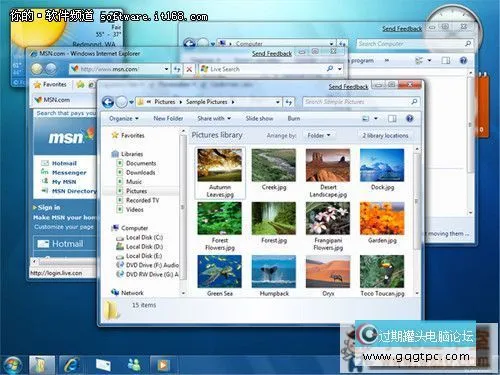Open Help in the Pictures window toolbar
The image size is (500, 375).
[x=410, y=118]
